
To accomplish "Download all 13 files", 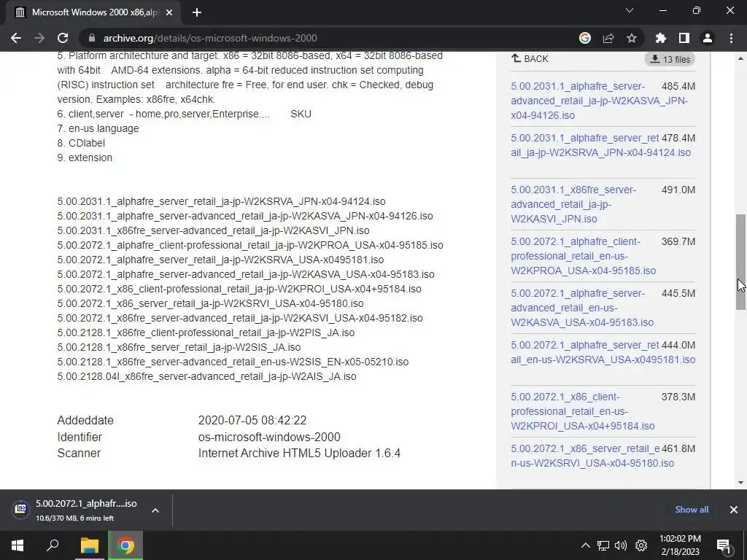I will coord(670,59).
